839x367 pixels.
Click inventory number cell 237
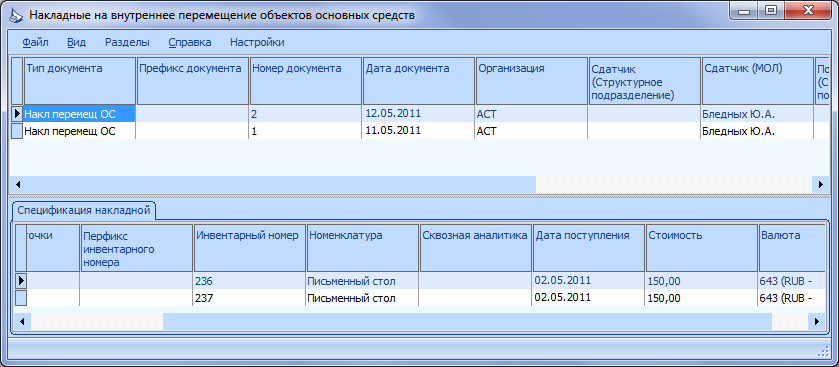click(x=250, y=297)
